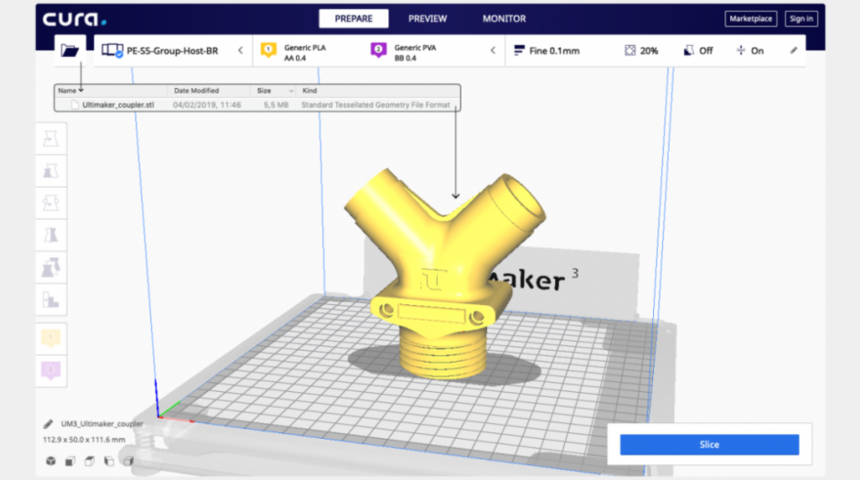Image resolution: width=860 pixels, height=480 pixels.
Task: Click the Sign in button
Action: pyautogui.click(x=801, y=19)
